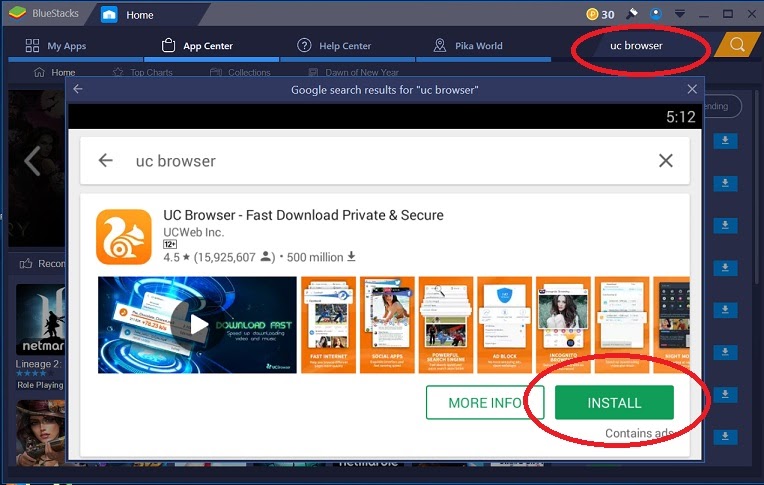Click the 4.5 star rating text
This screenshot has width=764, height=485.
tap(176, 257)
